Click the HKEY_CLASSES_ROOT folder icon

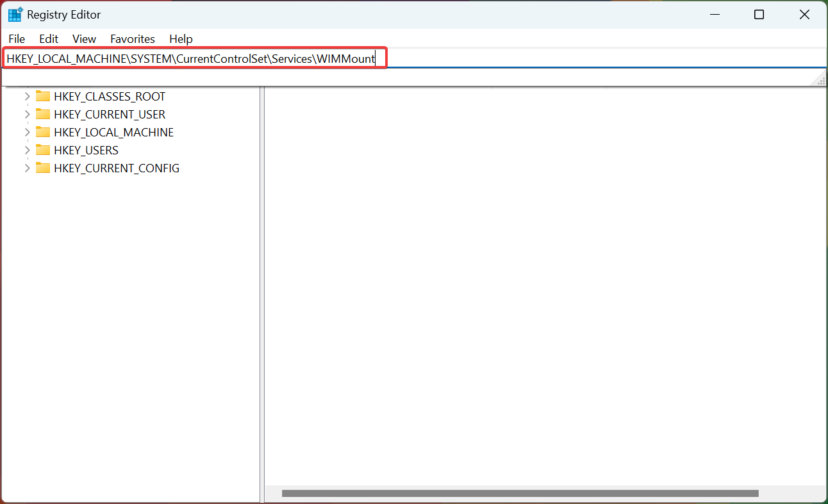pos(43,97)
